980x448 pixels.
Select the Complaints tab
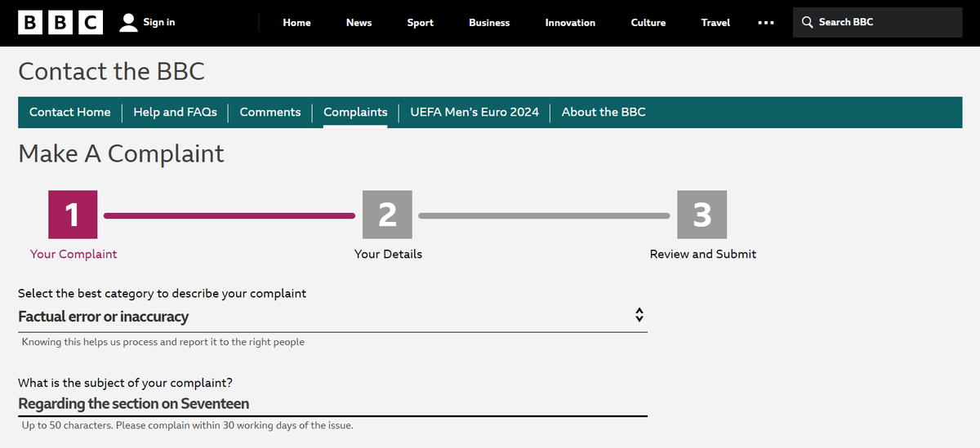pyautogui.click(x=355, y=113)
